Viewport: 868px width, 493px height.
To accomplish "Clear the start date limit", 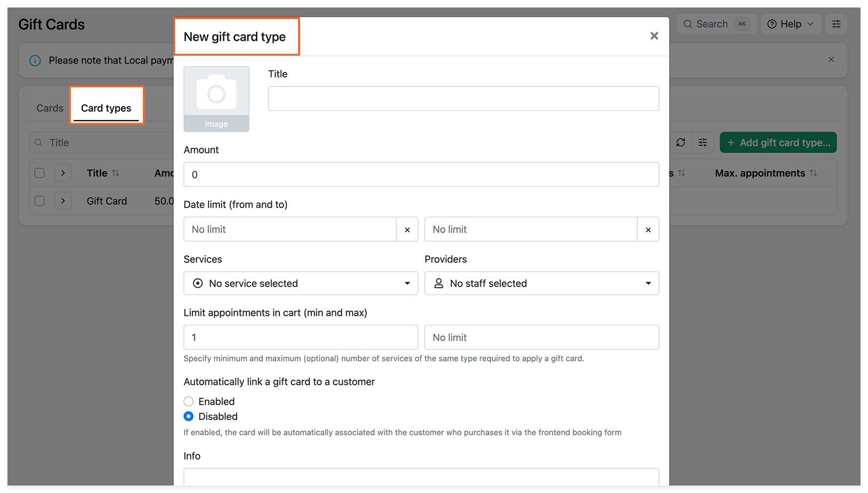I will point(407,229).
